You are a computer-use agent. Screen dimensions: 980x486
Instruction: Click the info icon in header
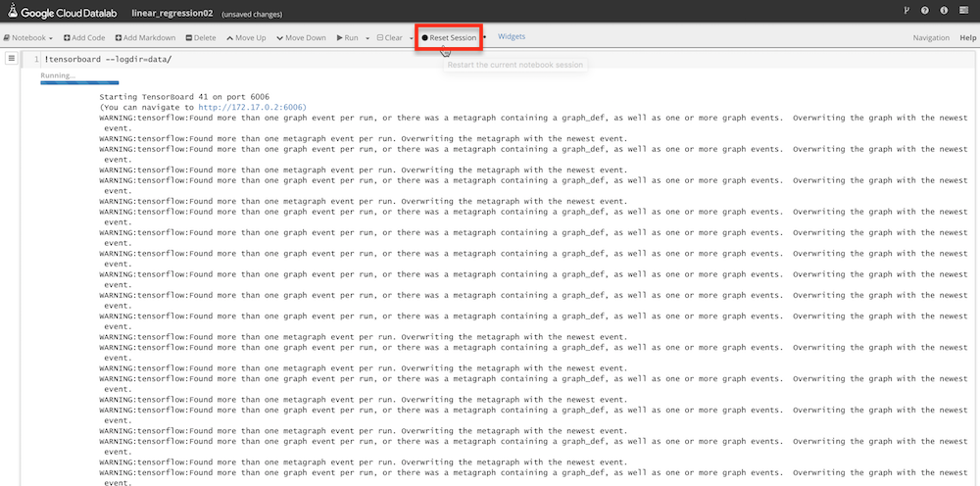pyautogui.click(x=944, y=11)
